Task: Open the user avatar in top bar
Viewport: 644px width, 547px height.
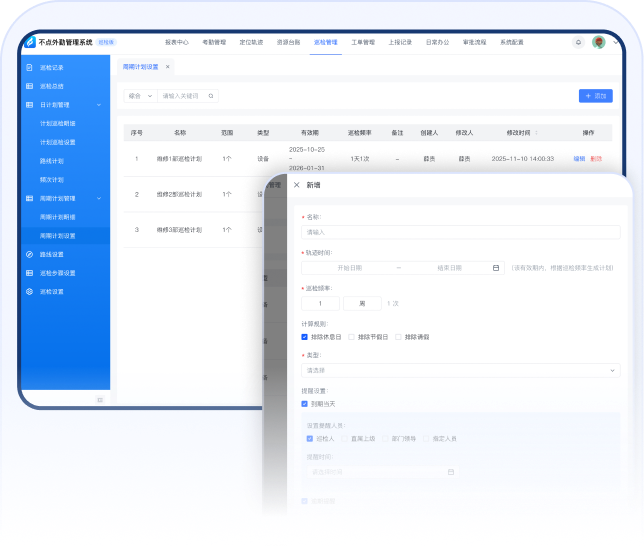Action: (598, 43)
